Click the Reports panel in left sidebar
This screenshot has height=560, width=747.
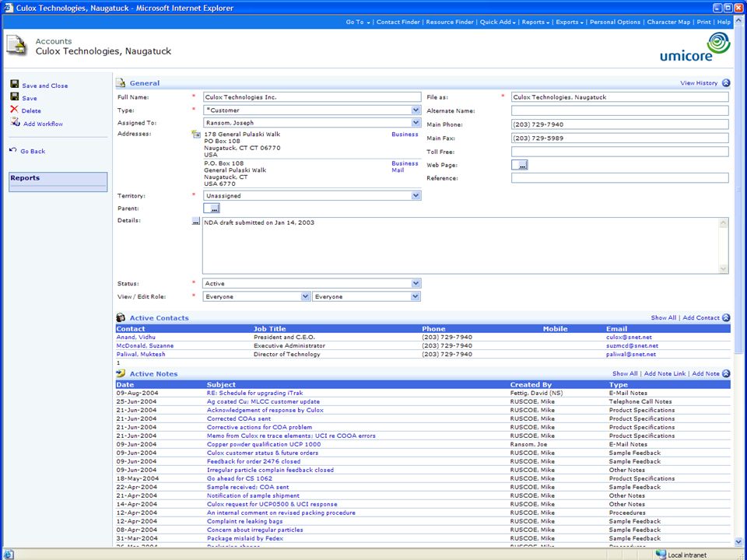coord(58,182)
